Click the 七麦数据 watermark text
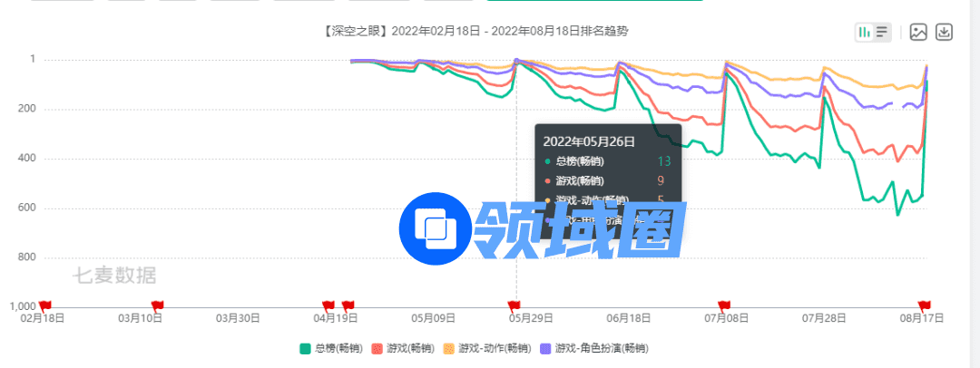 (114, 275)
